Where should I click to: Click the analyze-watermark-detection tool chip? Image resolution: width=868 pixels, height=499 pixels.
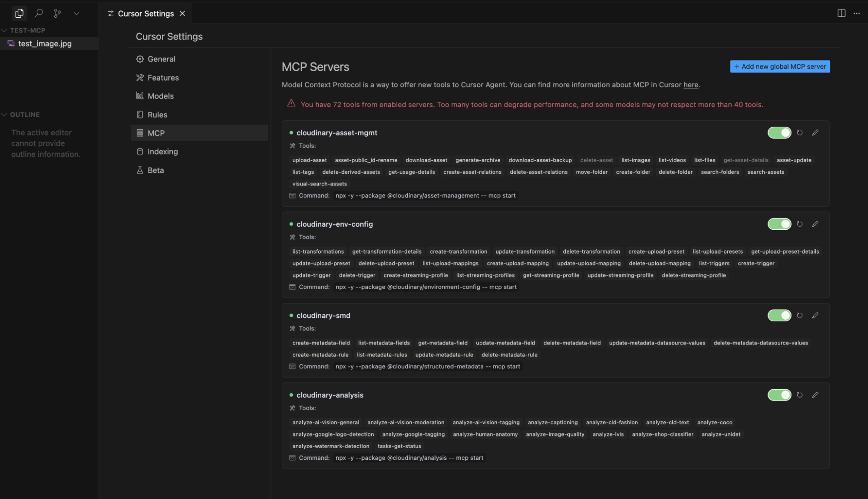pos(330,446)
